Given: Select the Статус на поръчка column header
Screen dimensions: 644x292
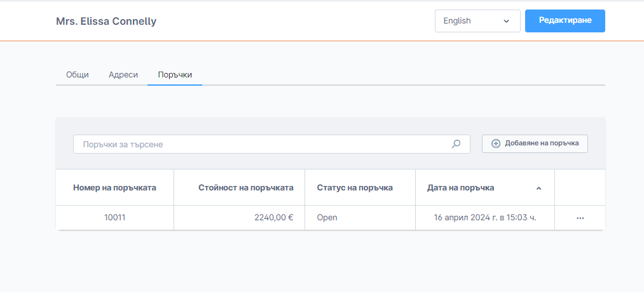Looking at the screenshot, I should click(355, 188).
